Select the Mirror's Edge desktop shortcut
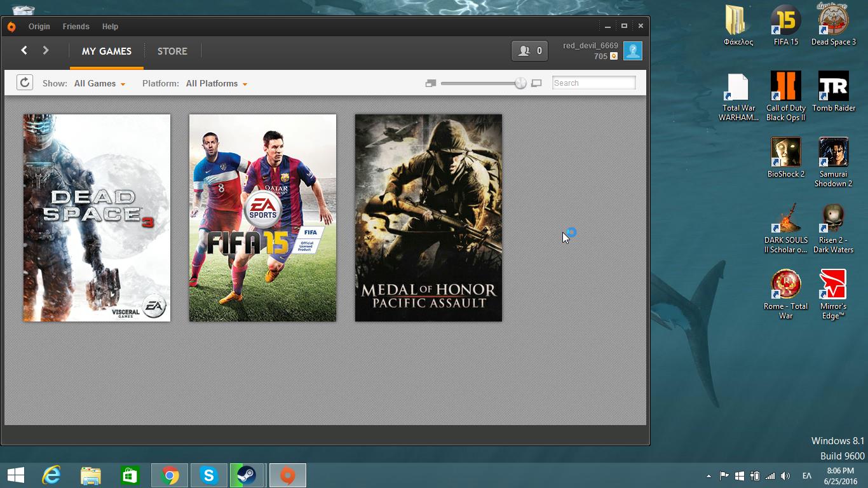 834,295
